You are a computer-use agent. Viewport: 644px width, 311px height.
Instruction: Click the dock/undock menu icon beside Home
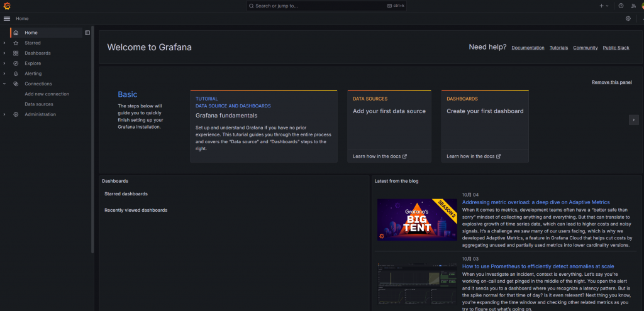[87, 33]
